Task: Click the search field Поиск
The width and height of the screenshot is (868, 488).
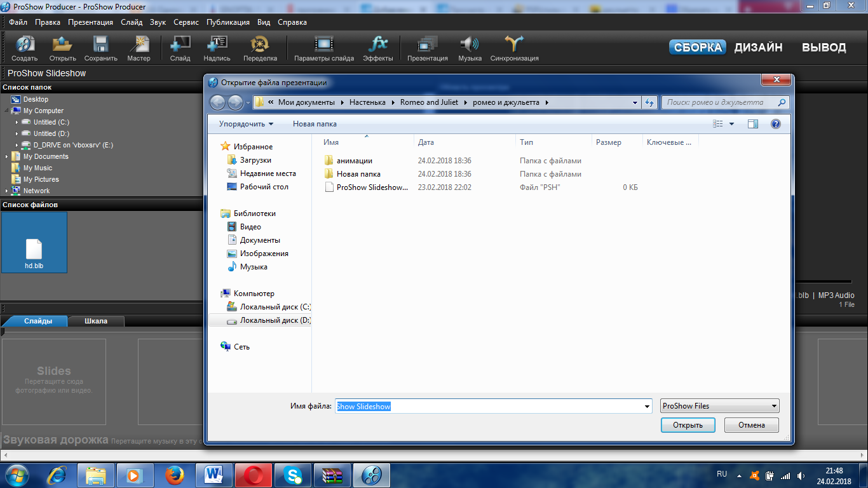Action: pyautogui.click(x=725, y=102)
